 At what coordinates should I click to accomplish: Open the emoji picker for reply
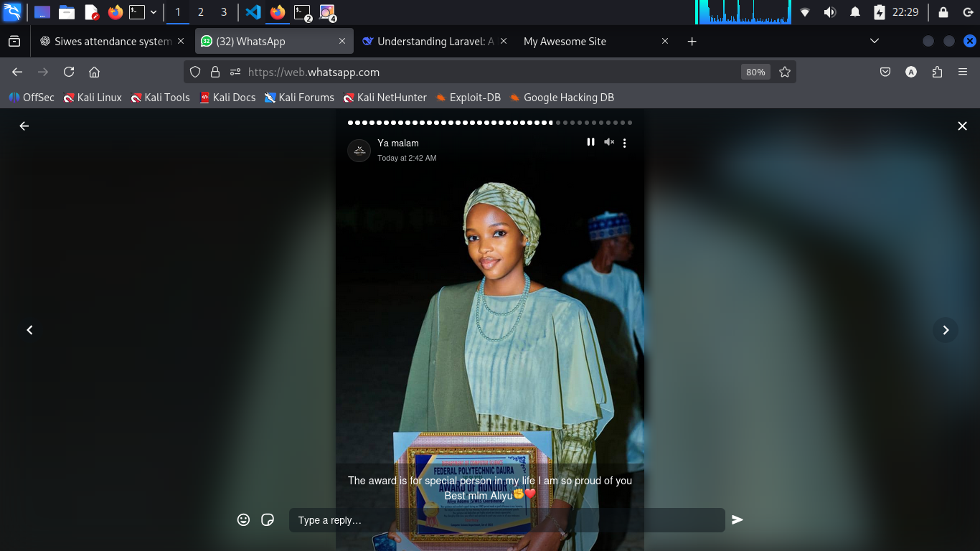pos(244,519)
